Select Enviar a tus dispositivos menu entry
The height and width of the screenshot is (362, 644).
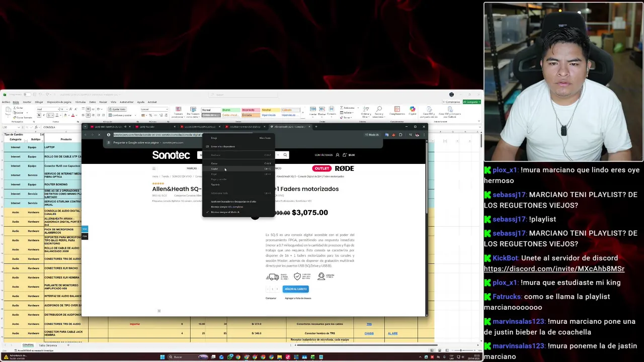(238, 146)
